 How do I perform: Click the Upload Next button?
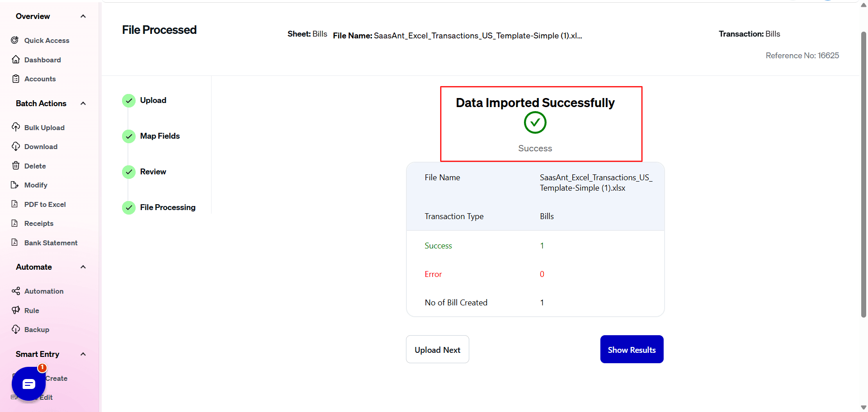(x=437, y=349)
